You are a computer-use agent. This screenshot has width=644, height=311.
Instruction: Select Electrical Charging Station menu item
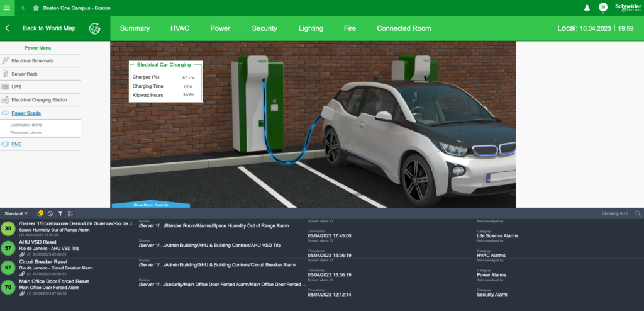point(39,100)
